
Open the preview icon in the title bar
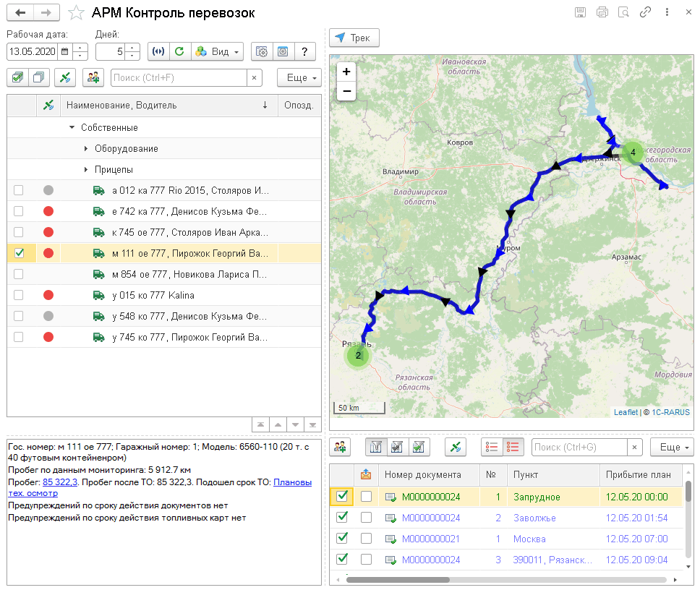(623, 12)
